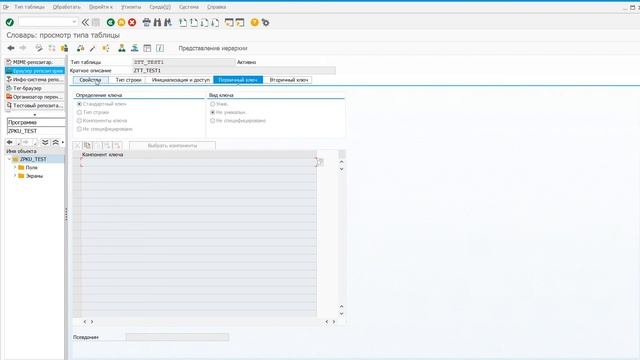This screenshot has height=360, width=640.
Task: Click the Find binoculars icon
Action: 157,22
